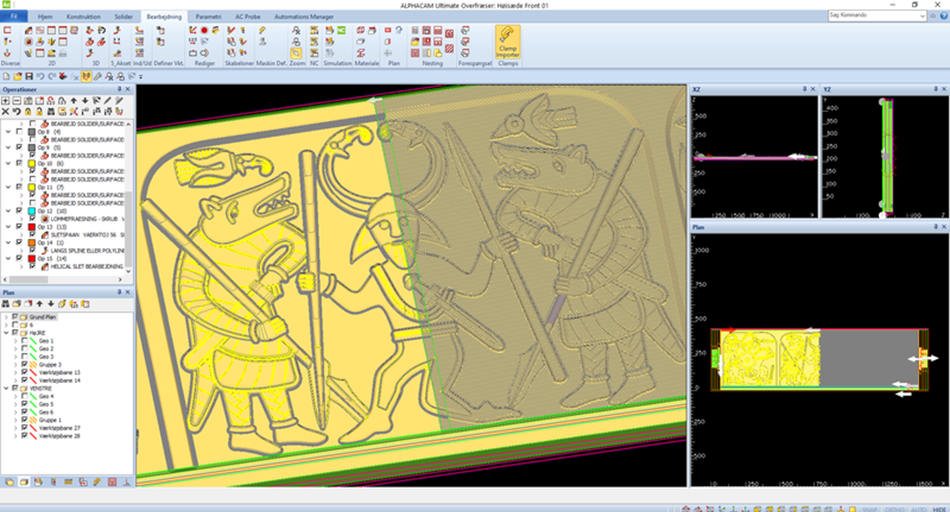Check the Geo 4 checkbox
The image size is (950, 512).
pos(24,396)
